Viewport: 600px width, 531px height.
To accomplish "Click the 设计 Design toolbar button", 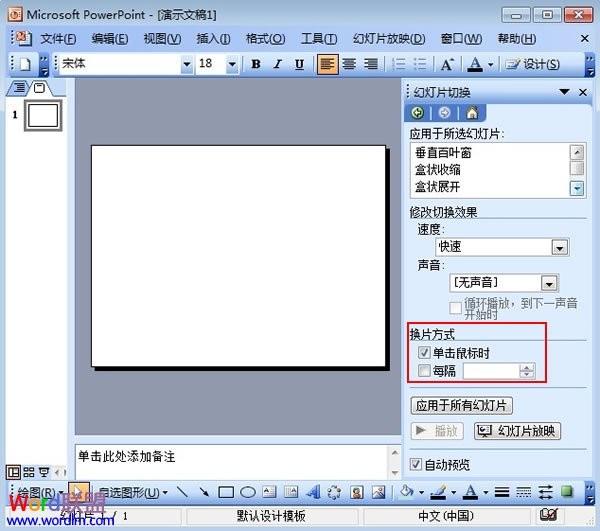I will click(532, 64).
